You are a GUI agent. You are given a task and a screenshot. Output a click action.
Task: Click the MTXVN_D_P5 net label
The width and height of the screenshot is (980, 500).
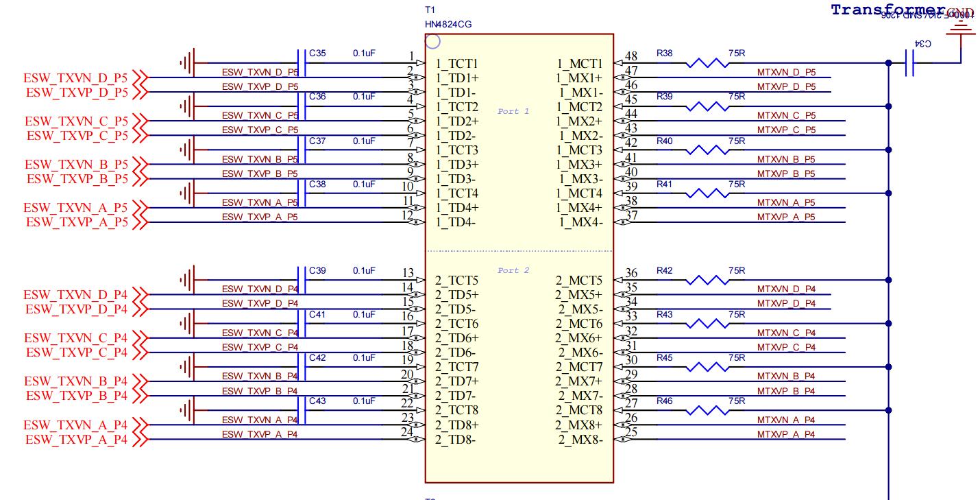[x=786, y=72]
